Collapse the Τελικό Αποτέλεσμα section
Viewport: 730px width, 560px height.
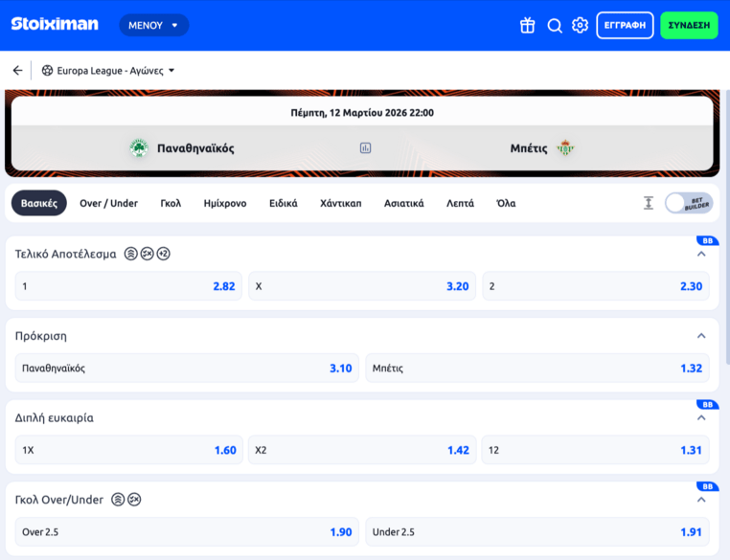tap(701, 255)
